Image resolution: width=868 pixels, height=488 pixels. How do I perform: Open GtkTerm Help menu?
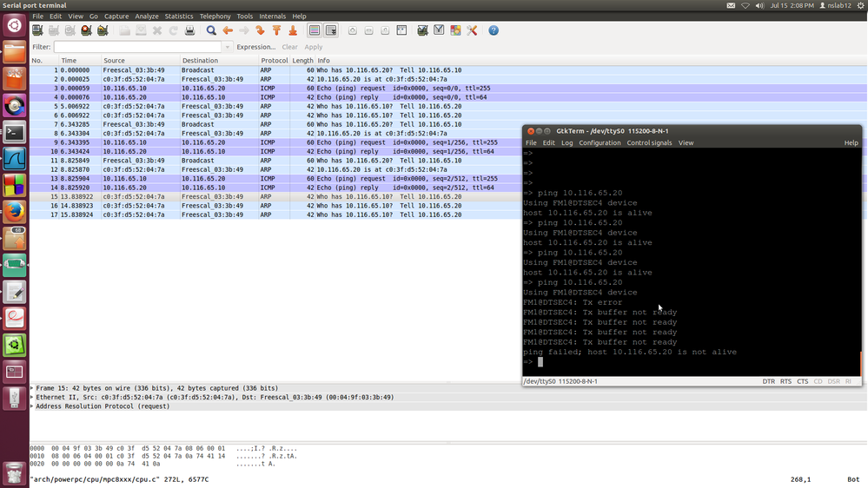[851, 142]
